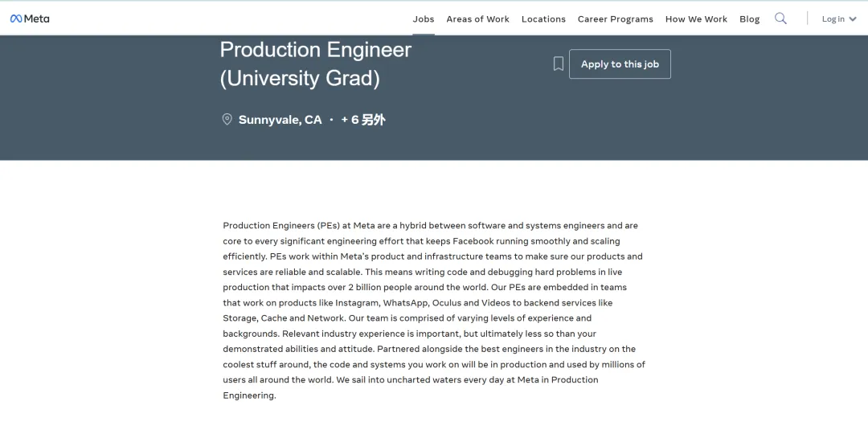868x430 pixels.
Task: Click the job description paragraph
Action: tap(434, 310)
